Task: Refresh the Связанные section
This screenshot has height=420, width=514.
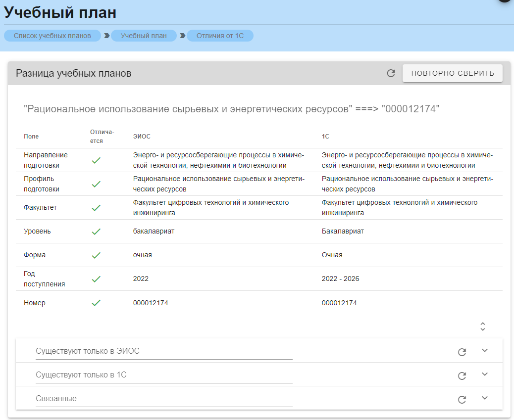Action: pyautogui.click(x=462, y=399)
